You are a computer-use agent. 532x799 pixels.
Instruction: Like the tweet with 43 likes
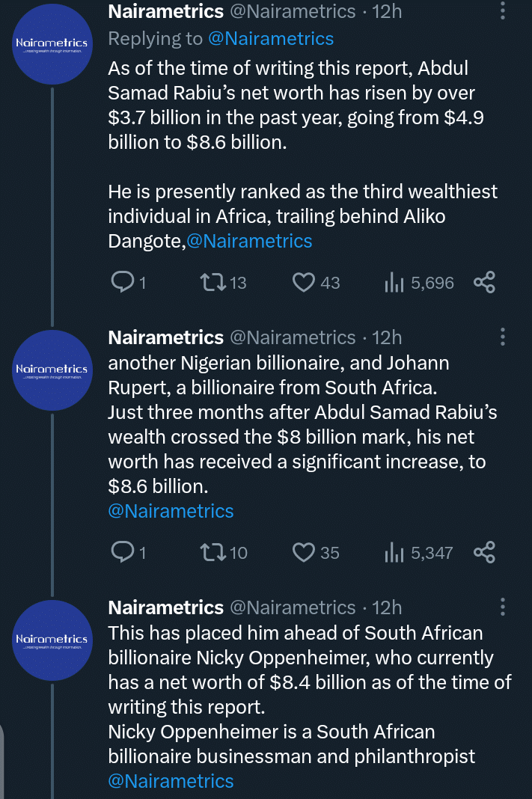tap(303, 282)
